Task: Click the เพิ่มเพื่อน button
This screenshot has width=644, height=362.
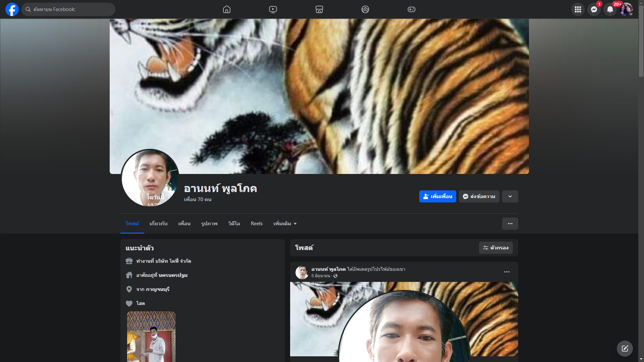Action: (437, 196)
